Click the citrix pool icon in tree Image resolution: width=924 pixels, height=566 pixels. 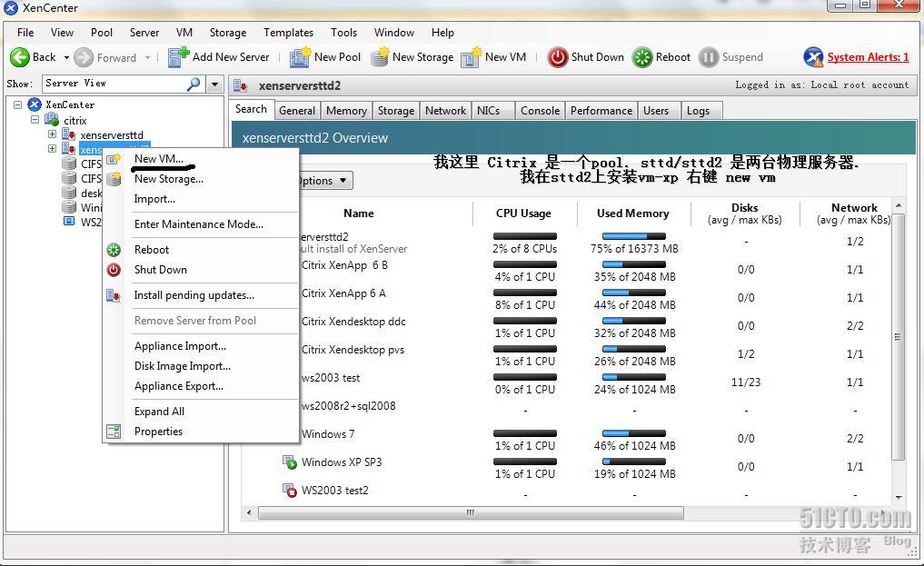(52, 120)
